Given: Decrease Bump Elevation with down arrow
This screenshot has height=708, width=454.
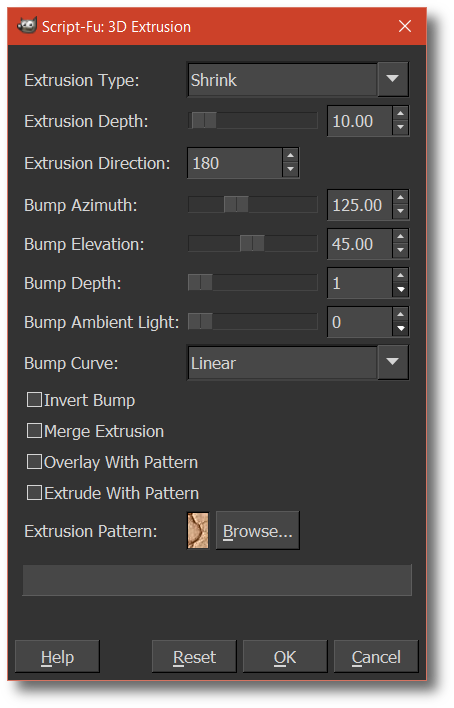Looking at the screenshot, I should coord(400,251).
